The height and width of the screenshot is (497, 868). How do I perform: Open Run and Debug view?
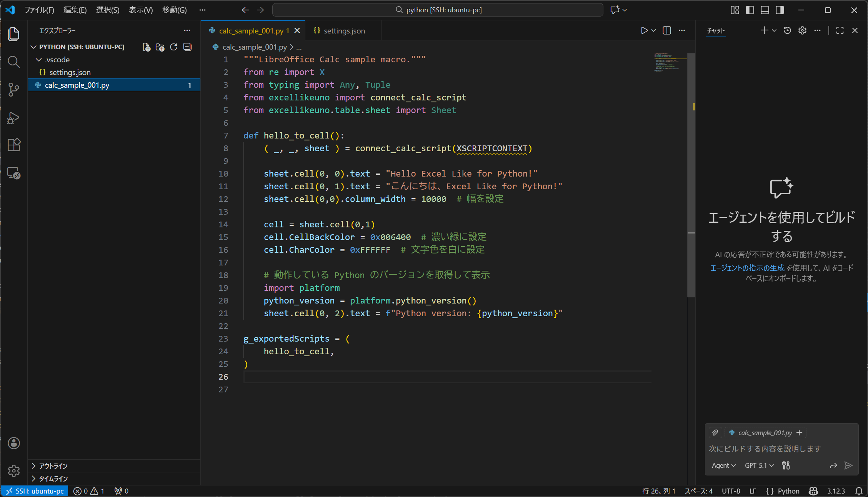pyautogui.click(x=13, y=118)
